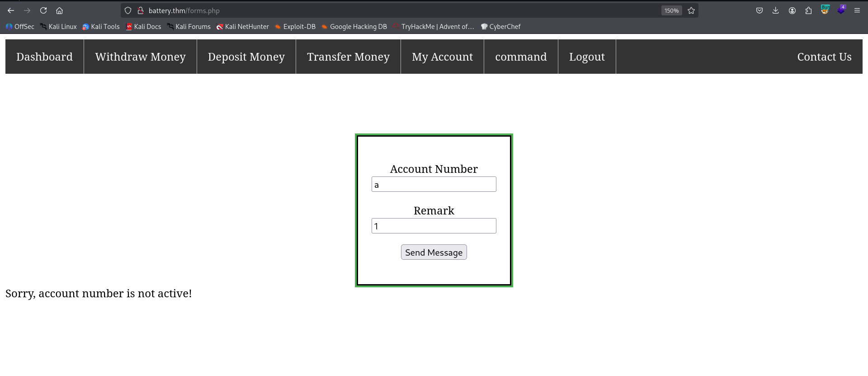868x376 pixels.
Task: Click the 'Account Number' label text
Action: tap(434, 169)
